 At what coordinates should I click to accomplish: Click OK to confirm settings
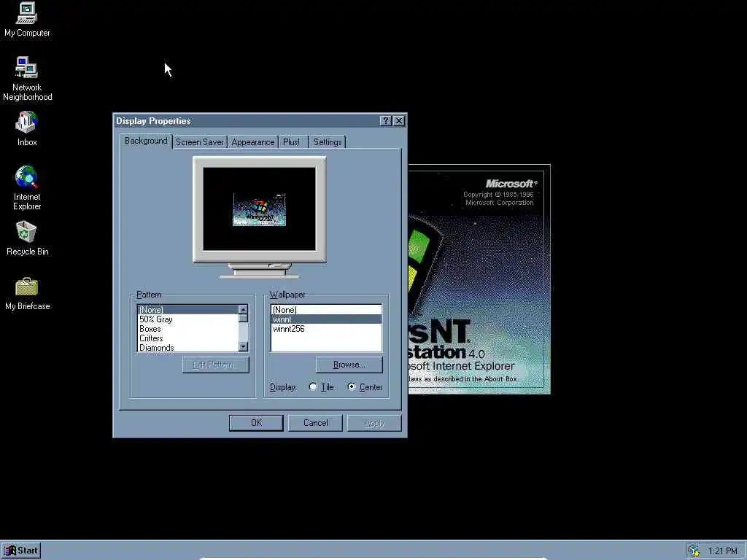pyautogui.click(x=256, y=423)
